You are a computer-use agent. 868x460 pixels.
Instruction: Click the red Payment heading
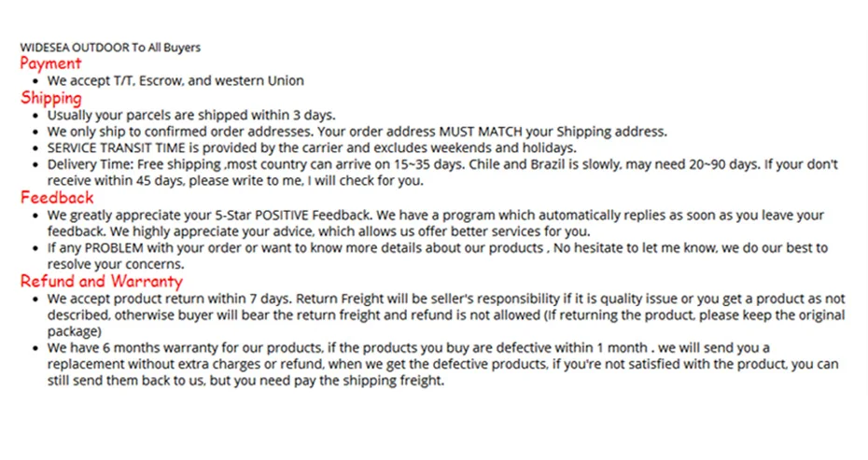click(x=50, y=63)
